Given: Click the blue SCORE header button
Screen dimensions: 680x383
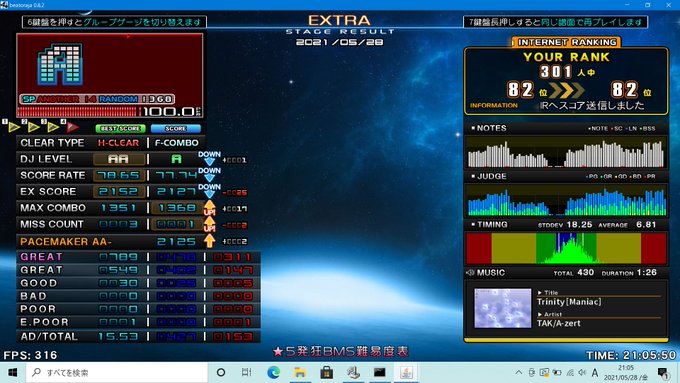Looking at the screenshot, I should tap(176, 128).
